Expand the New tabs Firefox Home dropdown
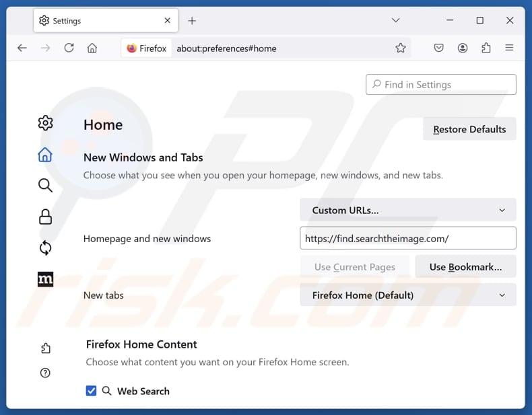The image size is (532, 415). (407, 295)
